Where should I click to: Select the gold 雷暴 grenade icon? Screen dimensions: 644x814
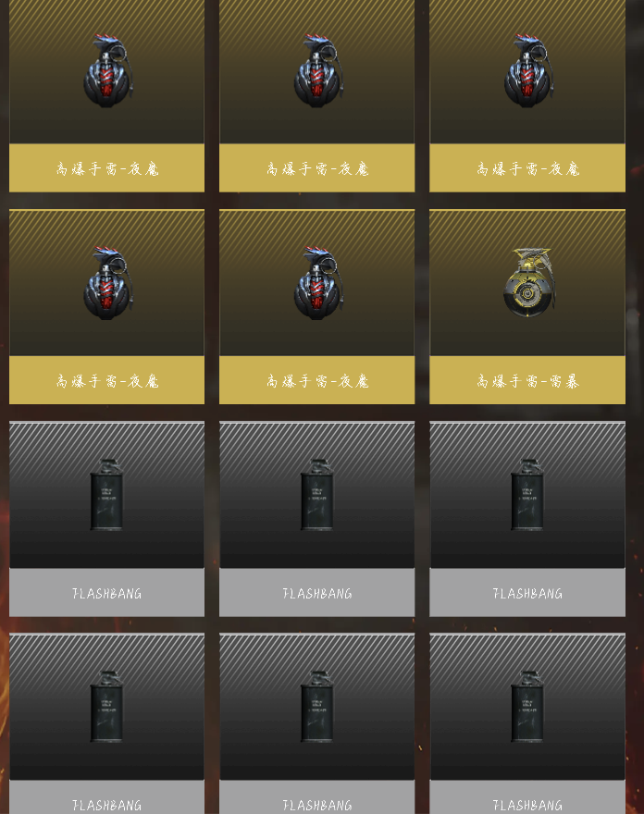527,282
